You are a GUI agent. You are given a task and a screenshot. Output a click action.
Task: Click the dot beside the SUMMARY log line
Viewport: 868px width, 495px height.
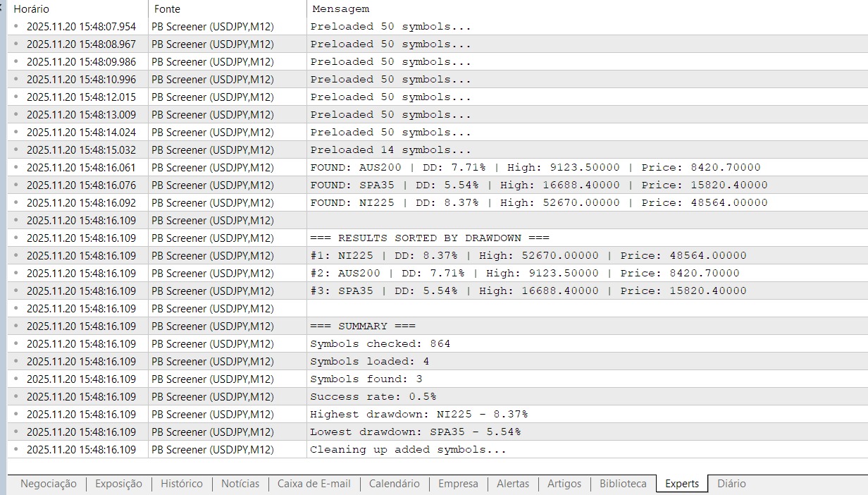(x=16, y=326)
